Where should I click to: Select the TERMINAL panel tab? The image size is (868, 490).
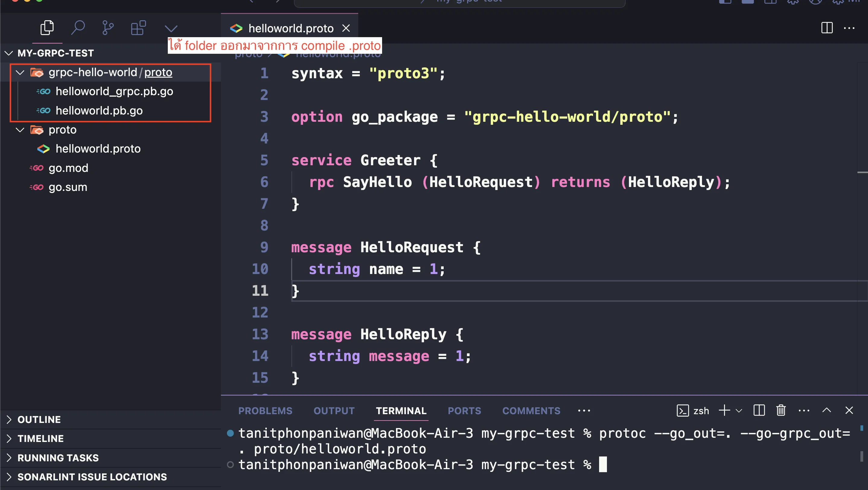pyautogui.click(x=401, y=411)
